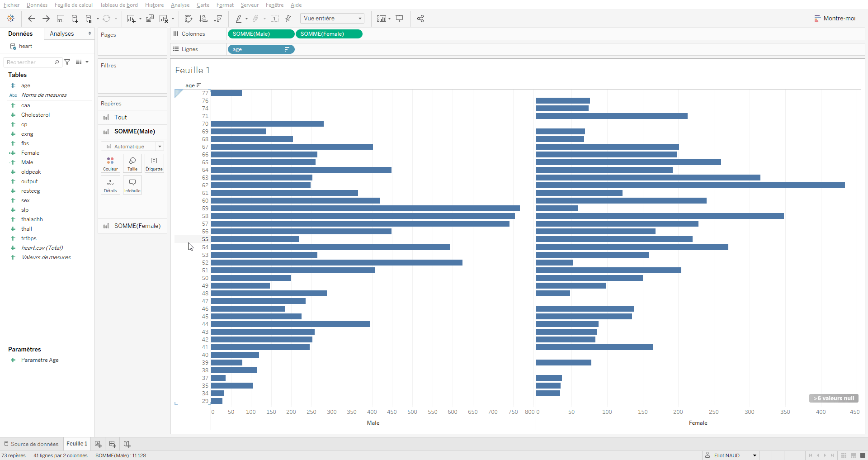Add a new data source icon
Image resolution: width=868 pixels, height=460 pixels.
pos(75,19)
